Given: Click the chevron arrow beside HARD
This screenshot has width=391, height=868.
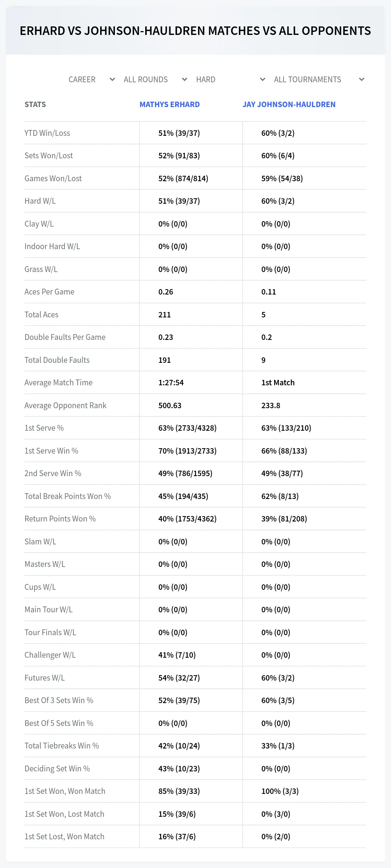Looking at the screenshot, I should pos(262,80).
